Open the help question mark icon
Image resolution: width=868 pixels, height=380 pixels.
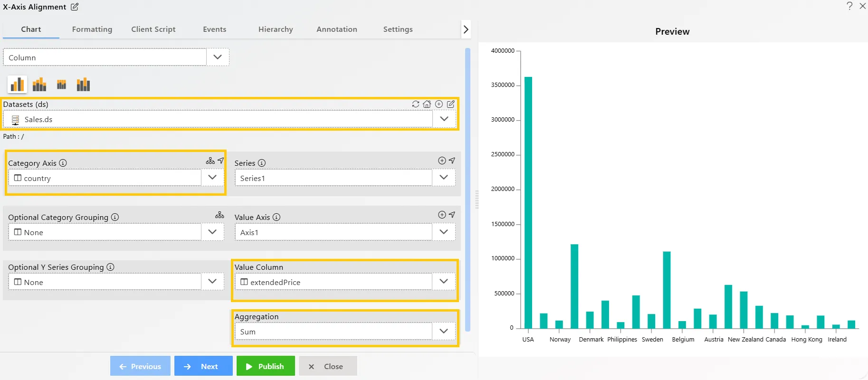pyautogui.click(x=849, y=6)
